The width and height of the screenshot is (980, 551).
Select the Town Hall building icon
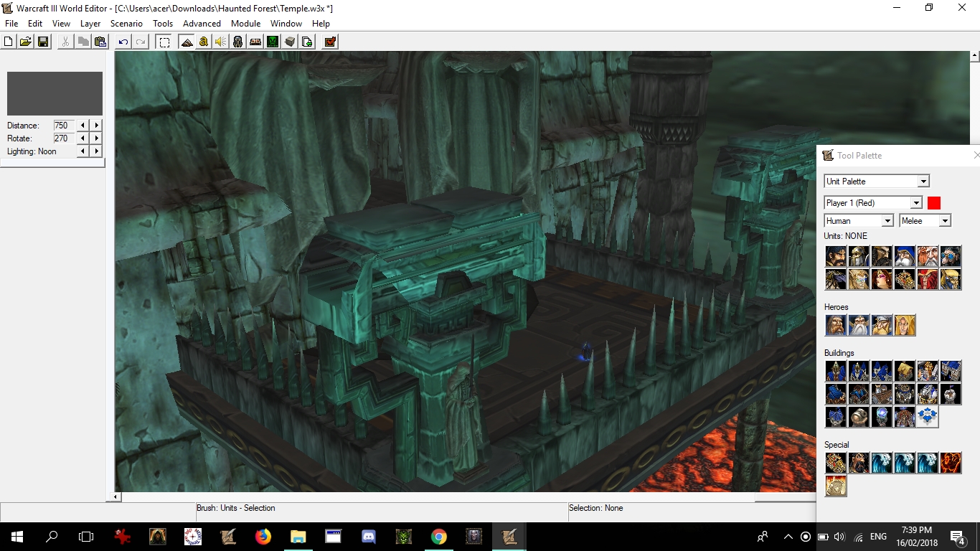(836, 371)
